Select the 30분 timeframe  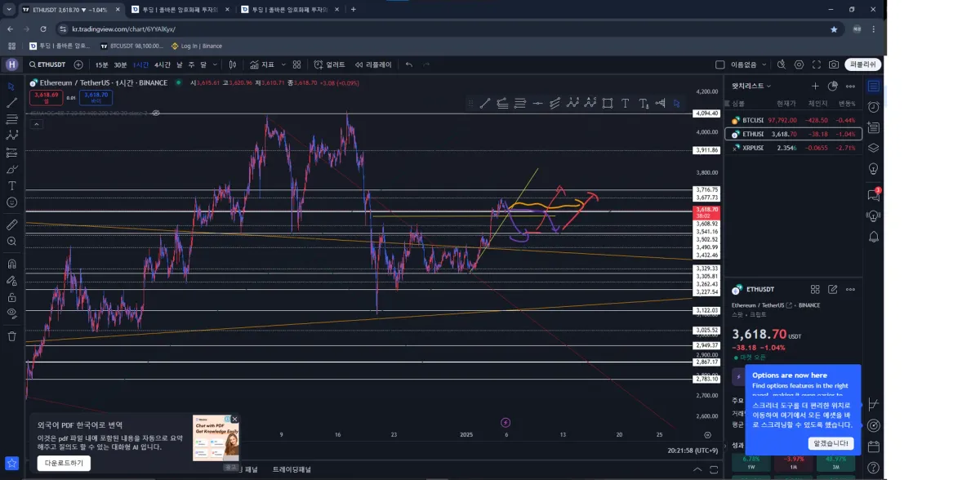click(120, 64)
